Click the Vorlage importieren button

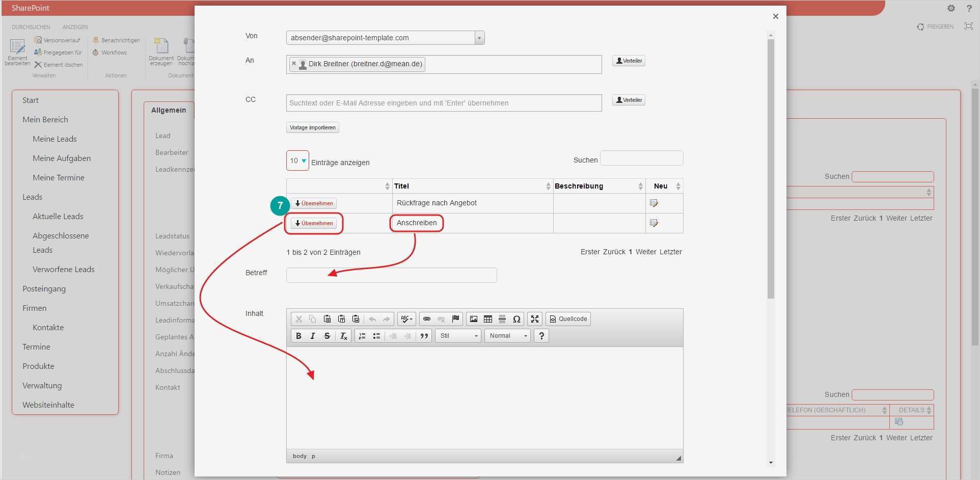click(312, 127)
